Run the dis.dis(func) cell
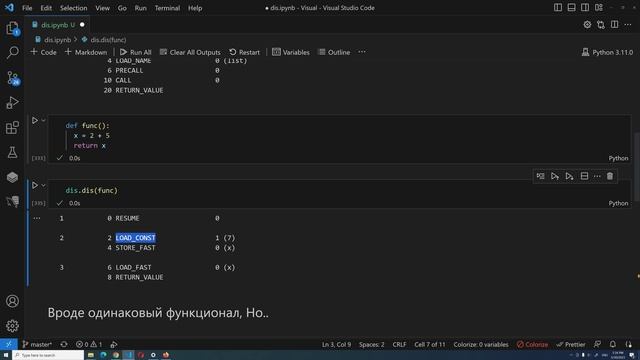 [35, 185]
